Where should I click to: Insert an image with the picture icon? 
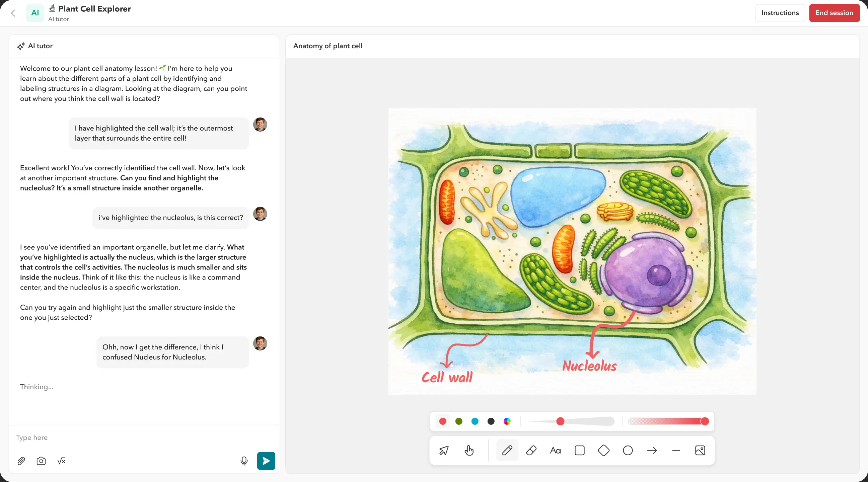click(x=700, y=450)
